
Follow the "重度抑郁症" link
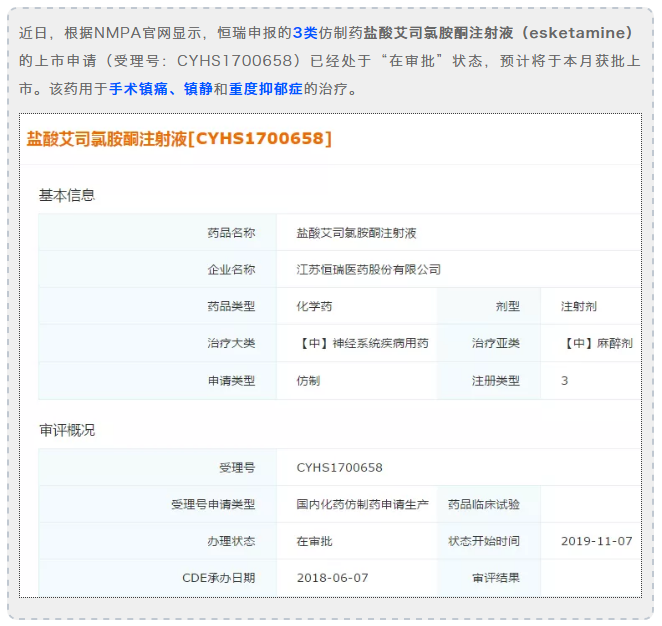pyautogui.click(x=264, y=89)
